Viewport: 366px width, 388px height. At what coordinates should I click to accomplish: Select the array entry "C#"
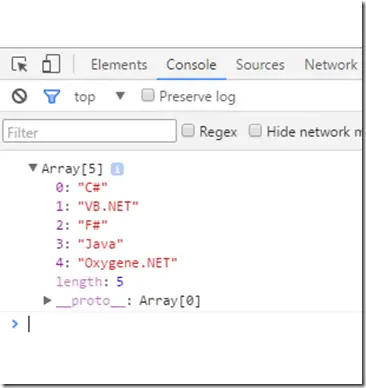coord(82,187)
